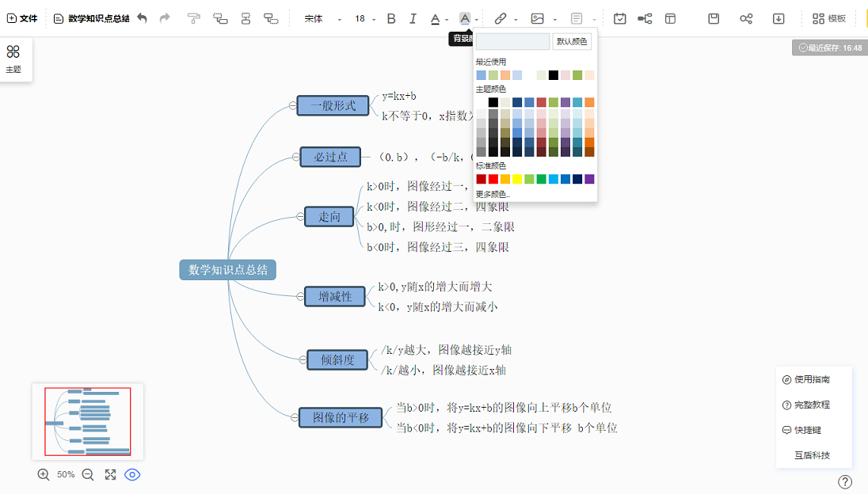Pick the yellow standard color swatch
The height and width of the screenshot is (494, 868).
point(517,179)
